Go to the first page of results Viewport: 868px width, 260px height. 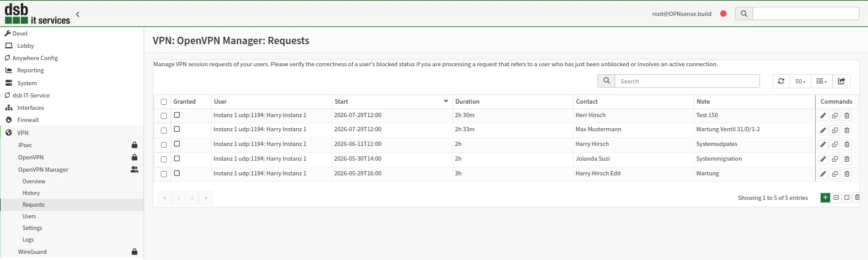point(165,197)
